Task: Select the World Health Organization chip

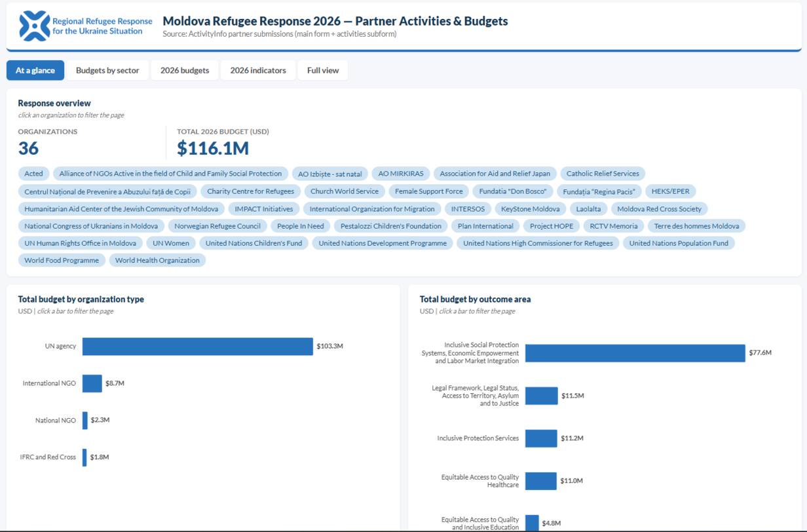Action: (x=157, y=260)
